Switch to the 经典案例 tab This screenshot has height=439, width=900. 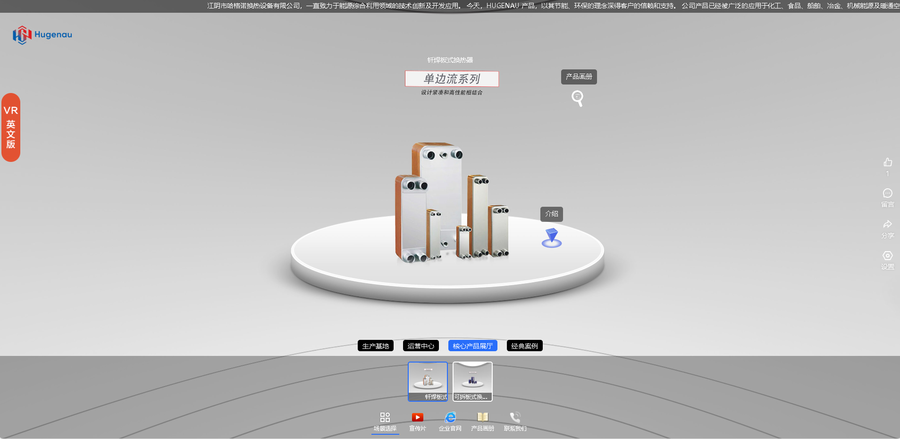click(x=525, y=346)
